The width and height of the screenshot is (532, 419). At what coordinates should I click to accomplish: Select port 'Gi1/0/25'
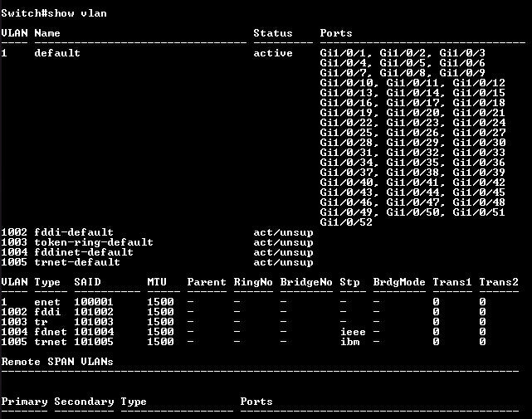pyautogui.click(x=346, y=133)
